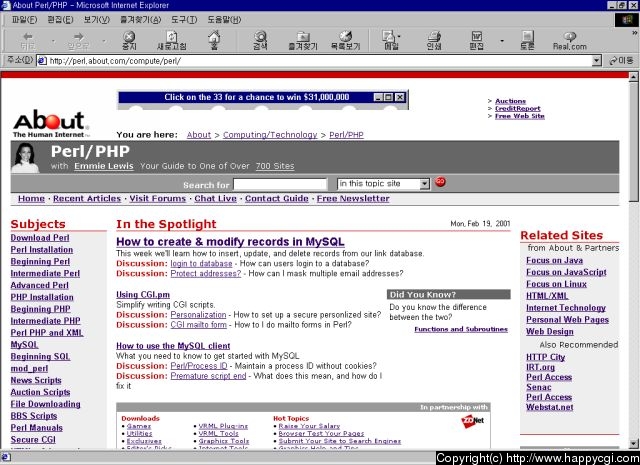Click the Mail toolbar icon
This screenshot has width=640, height=465.
coord(389,37)
